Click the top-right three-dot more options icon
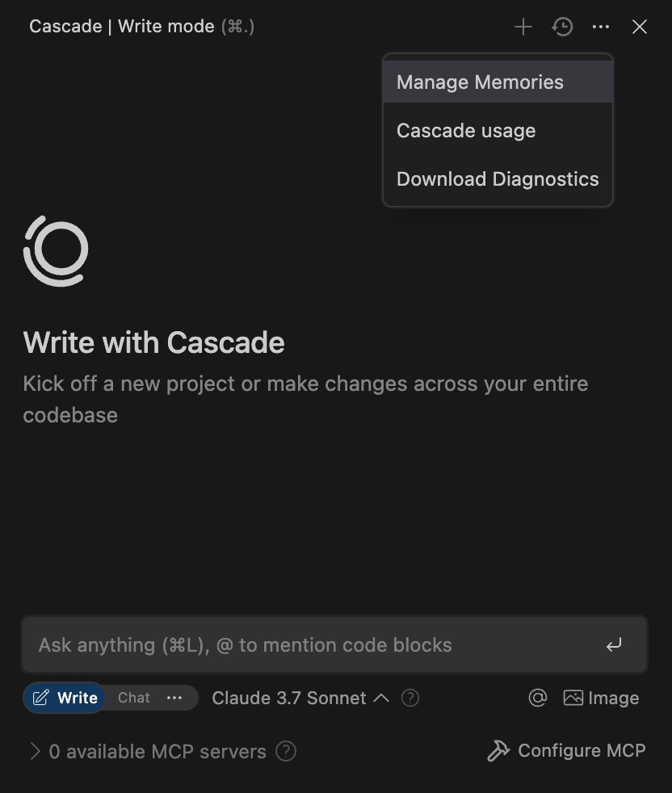Screen dimensions: 672x793 point(601,27)
